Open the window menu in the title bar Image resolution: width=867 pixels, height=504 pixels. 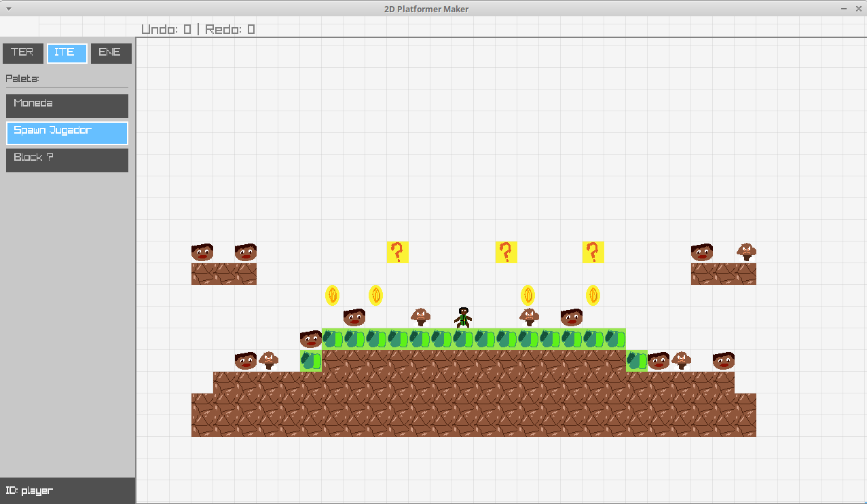point(8,9)
